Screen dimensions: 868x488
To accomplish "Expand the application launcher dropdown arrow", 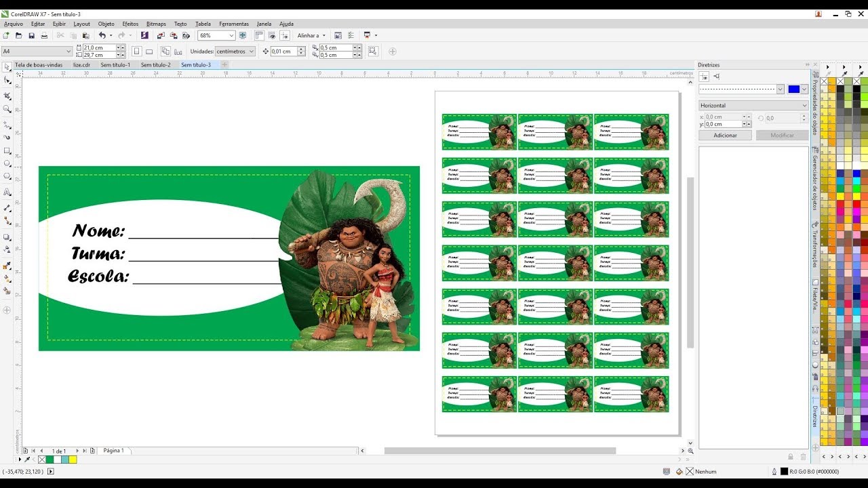I will pyautogui.click(x=376, y=35).
